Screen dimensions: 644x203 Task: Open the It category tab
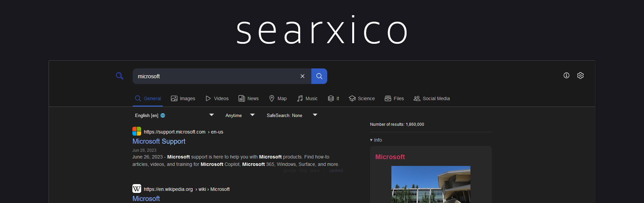[333, 98]
